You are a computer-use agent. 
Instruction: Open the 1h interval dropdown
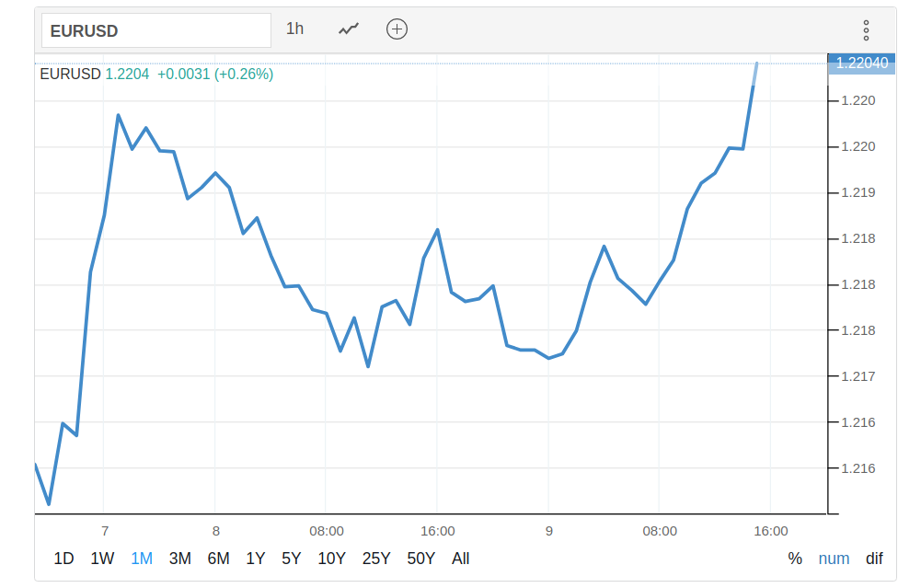(x=294, y=29)
